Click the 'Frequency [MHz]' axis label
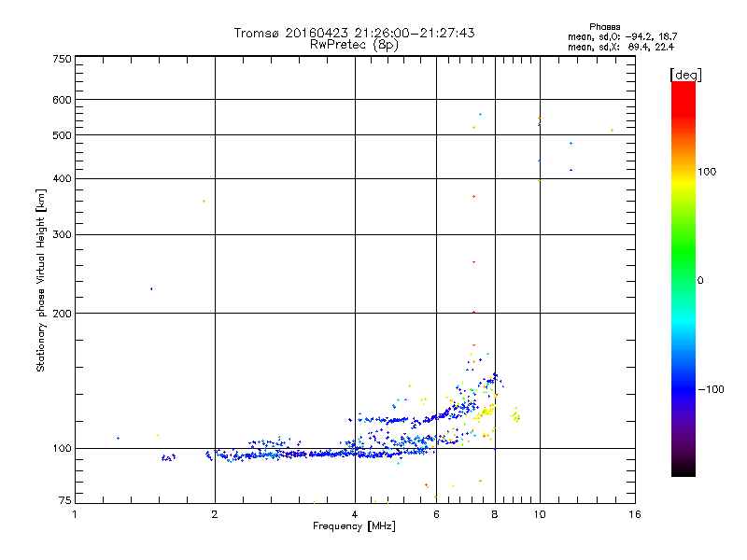This screenshot has height=560, width=747. pos(354,526)
